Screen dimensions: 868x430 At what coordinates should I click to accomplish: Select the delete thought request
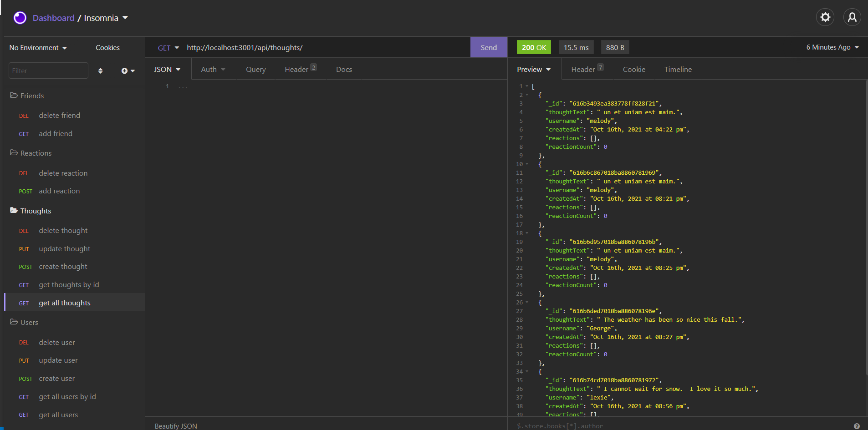pyautogui.click(x=74, y=231)
